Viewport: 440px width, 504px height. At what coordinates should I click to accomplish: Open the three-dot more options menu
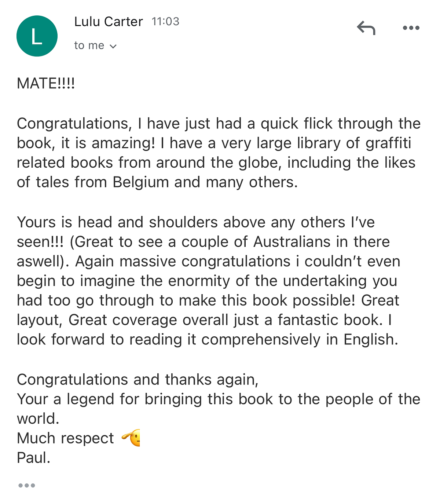[x=411, y=28]
